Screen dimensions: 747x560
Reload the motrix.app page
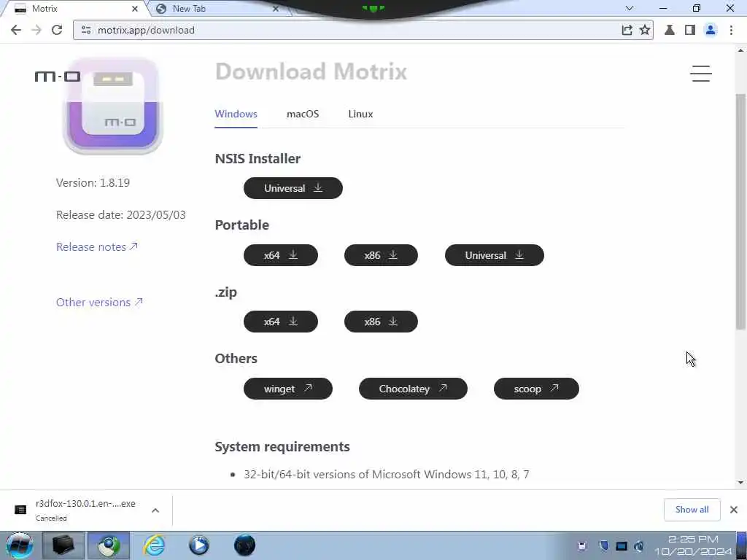pos(57,30)
